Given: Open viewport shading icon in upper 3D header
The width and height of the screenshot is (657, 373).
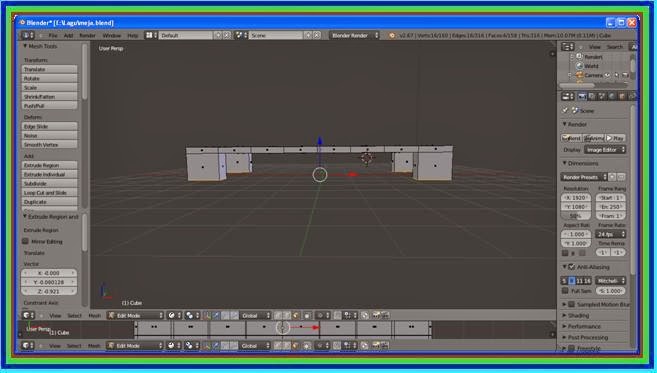Looking at the screenshot, I should (x=174, y=315).
